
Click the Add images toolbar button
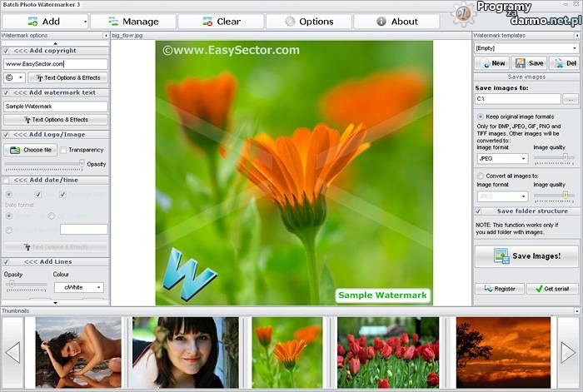point(44,21)
